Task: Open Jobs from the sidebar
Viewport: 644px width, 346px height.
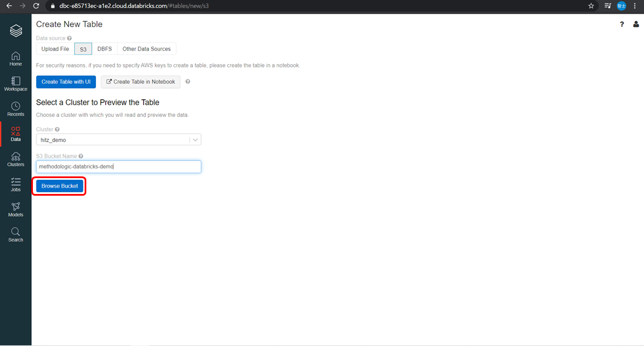Action: point(15,184)
